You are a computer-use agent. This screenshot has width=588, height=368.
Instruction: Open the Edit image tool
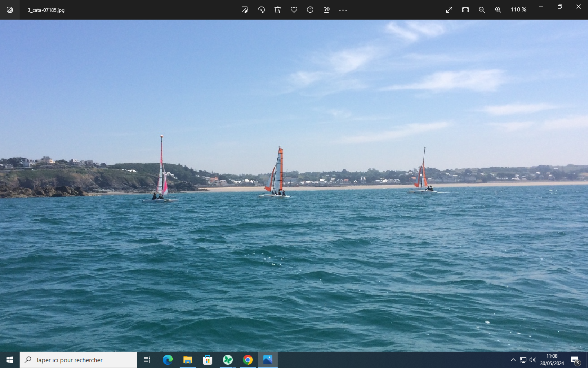coord(245,10)
